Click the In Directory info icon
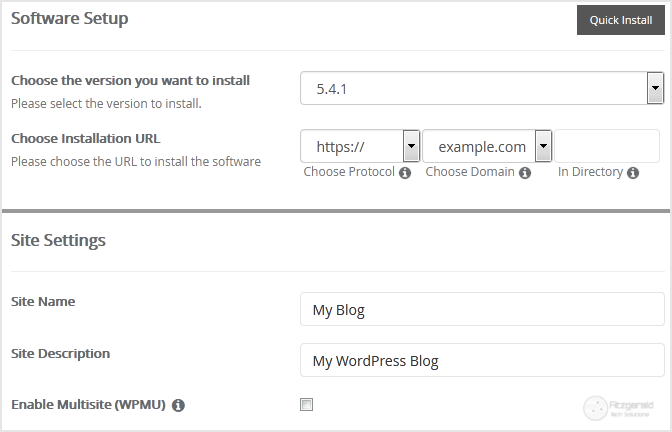Viewport: 672px width, 432px height. (632, 173)
